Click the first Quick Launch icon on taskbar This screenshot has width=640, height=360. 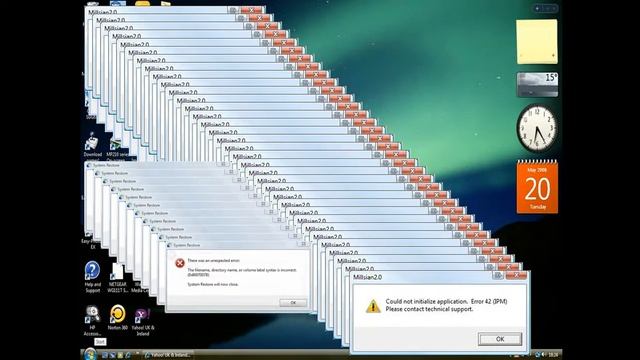(104, 355)
